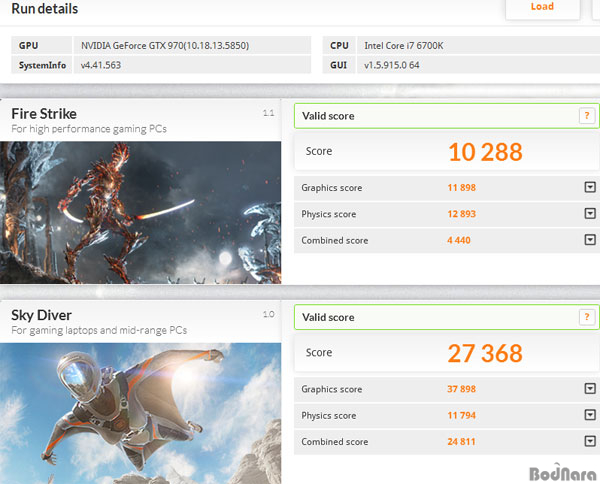Expand Fire Strike Graphics score details
This screenshot has width=600, height=484.
590,187
